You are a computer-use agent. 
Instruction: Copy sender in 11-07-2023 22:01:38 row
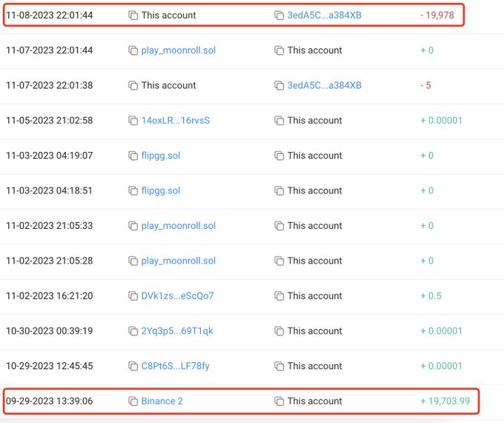(133, 85)
